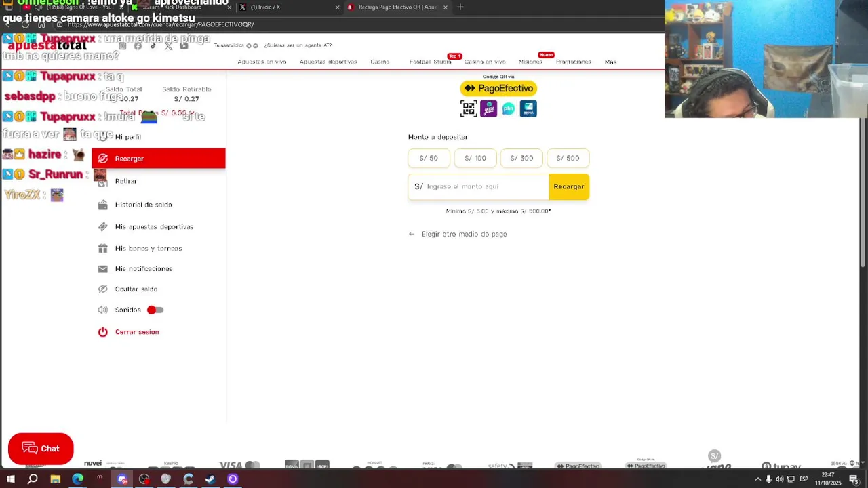Click the tray volume speaker icon
The image size is (868, 488).
click(780, 479)
